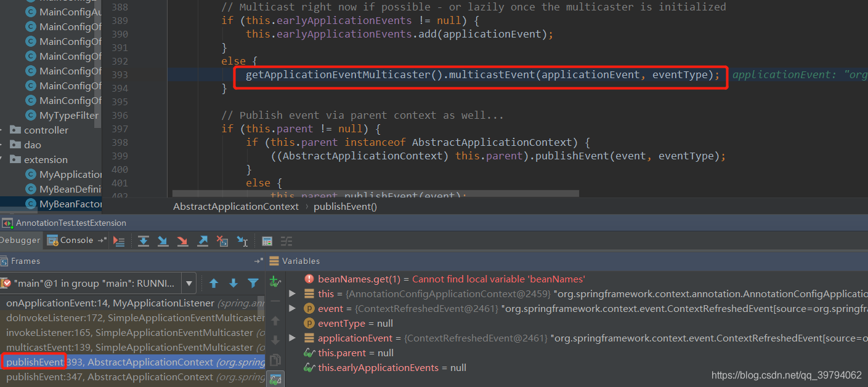
Task: Click the remove watch minus icon
Action: click(275, 301)
